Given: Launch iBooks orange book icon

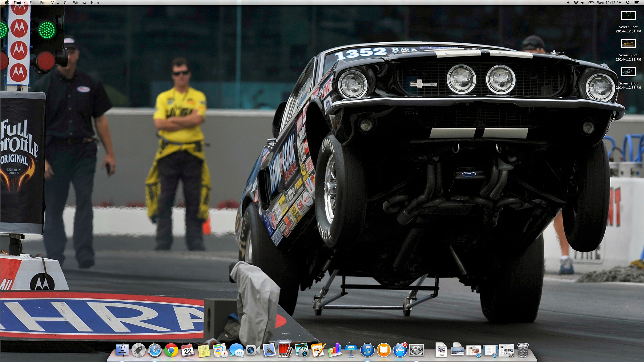Looking at the screenshot, I should tap(384, 350).
